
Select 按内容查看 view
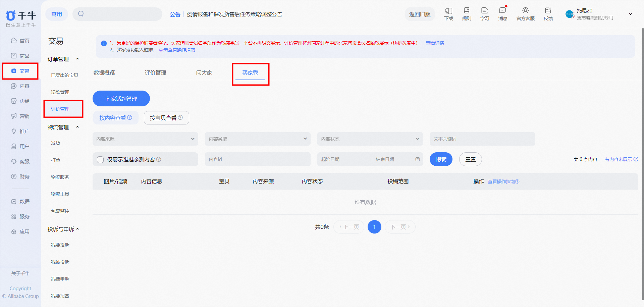116,118
